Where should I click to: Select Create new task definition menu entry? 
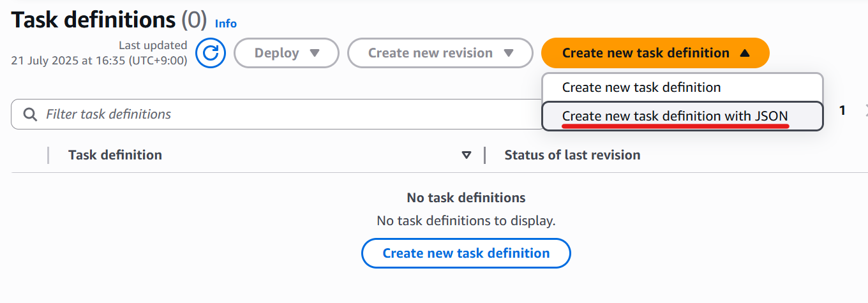pyautogui.click(x=683, y=87)
